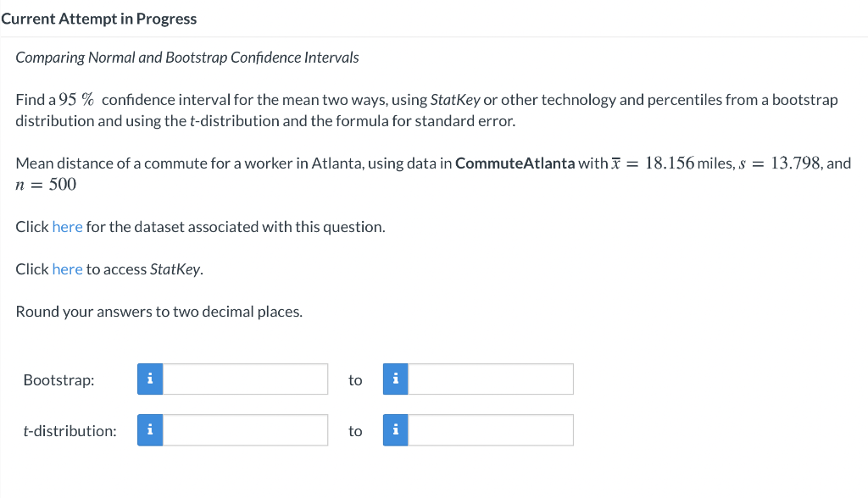Click the italic StatKey word in instructions
The image size is (868, 498).
pos(455,100)
